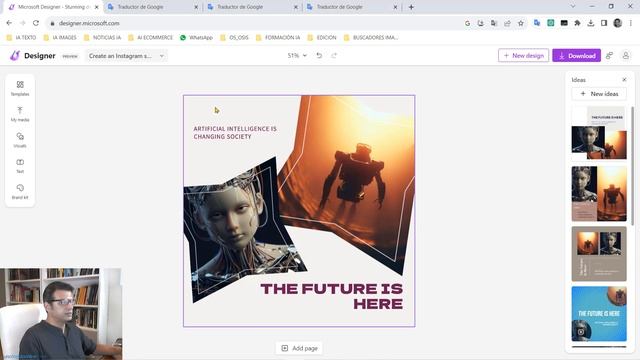Open the Visuals panel
Screen dimensions: 640x360
tap(20, 140)
